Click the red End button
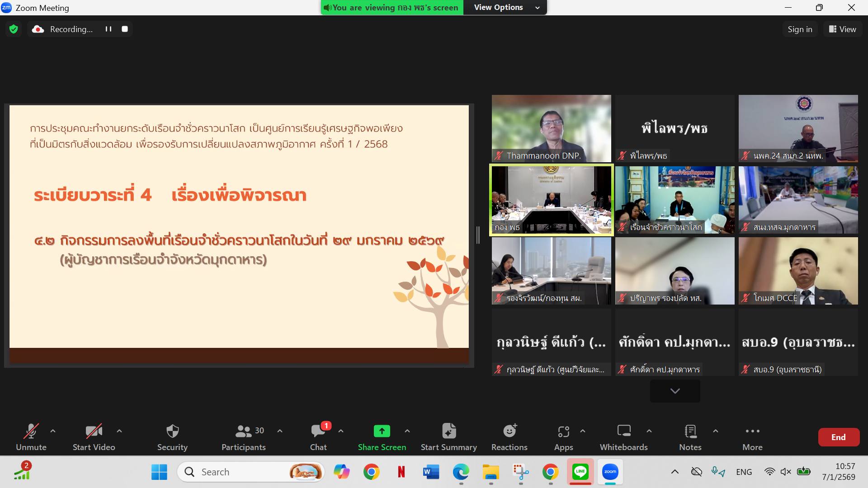The height and width of the screenshot is (488, 868). click(838, 437)
